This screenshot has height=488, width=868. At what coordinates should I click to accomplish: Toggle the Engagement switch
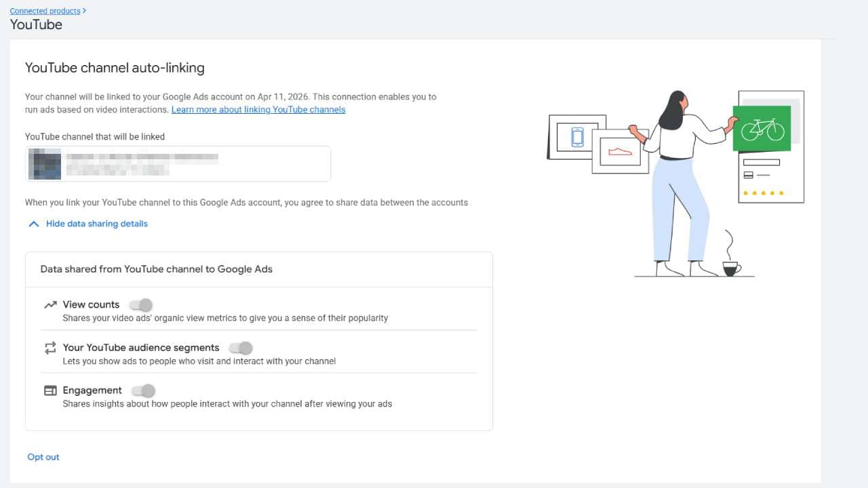pyautogui.click(x=143, y=390)
